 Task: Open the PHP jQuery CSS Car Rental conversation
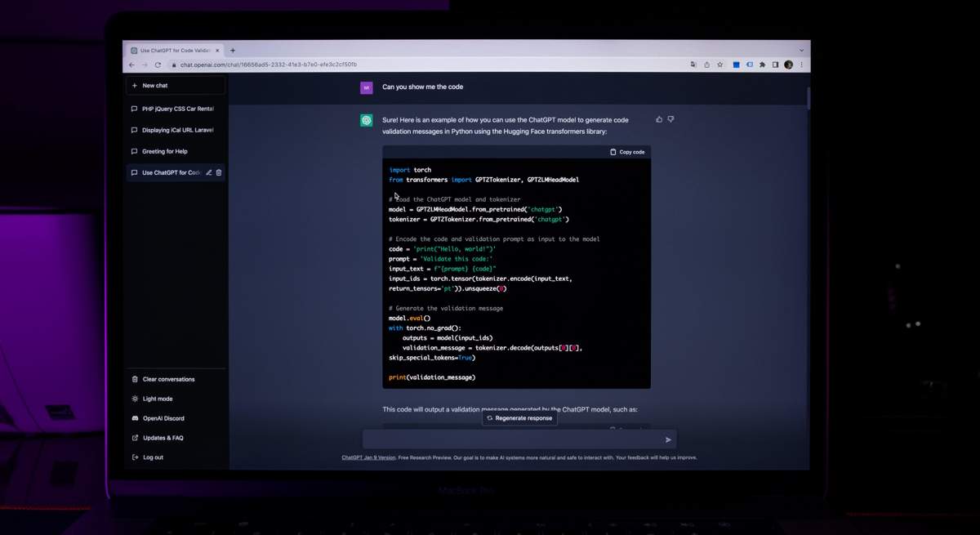(x=175, y=109)
